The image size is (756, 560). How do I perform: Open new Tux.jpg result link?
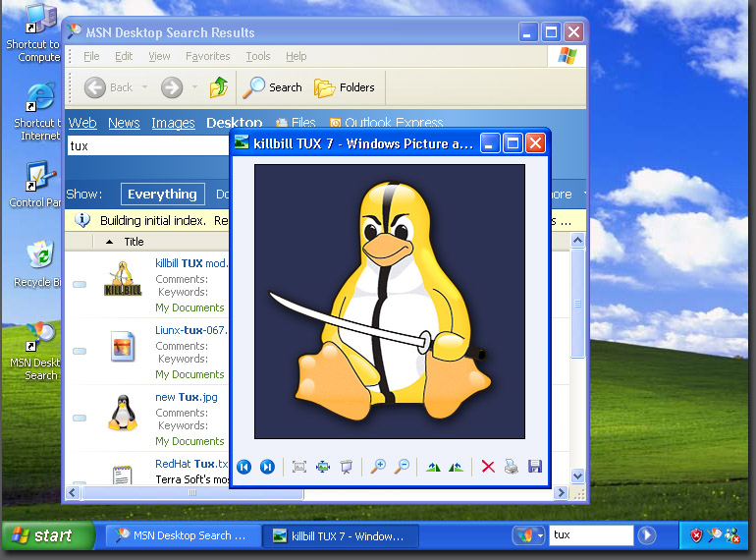[x=187, y=397]
